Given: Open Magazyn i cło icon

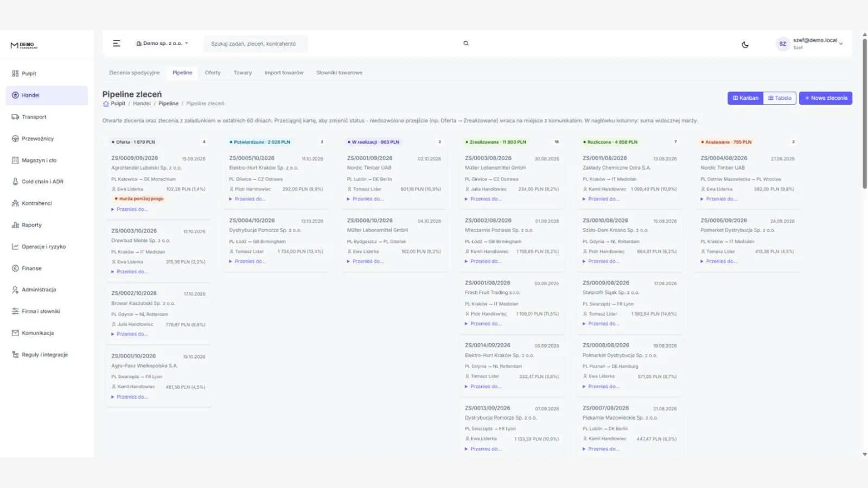Looking at the screenshot, I should click(15, 160).
